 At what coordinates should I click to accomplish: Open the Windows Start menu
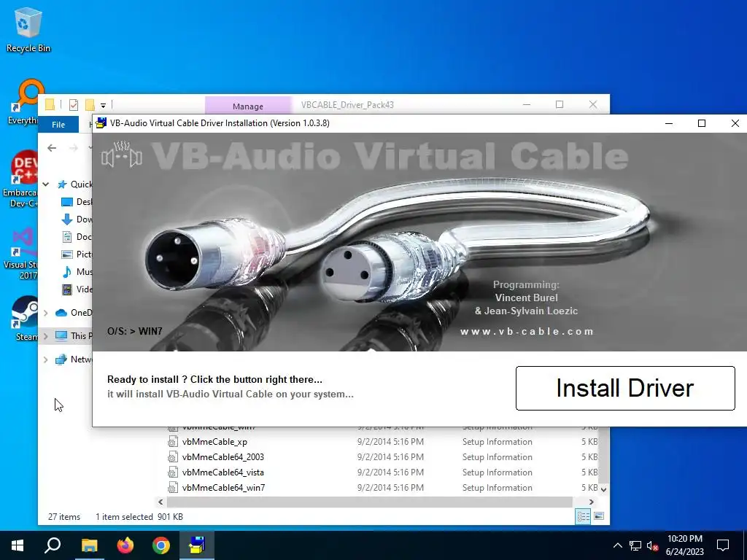click(x=18, y=545)
